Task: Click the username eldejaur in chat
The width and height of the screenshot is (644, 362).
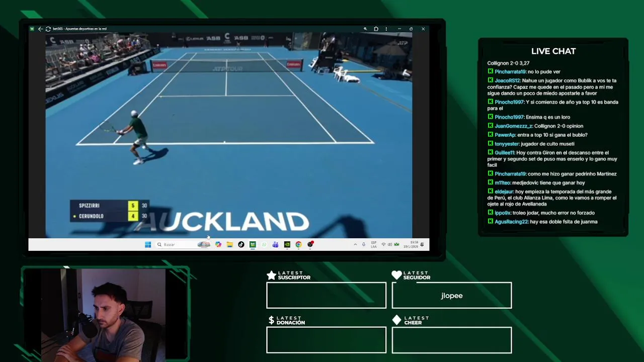Action: pyautogui.click(x=504, y=192)
